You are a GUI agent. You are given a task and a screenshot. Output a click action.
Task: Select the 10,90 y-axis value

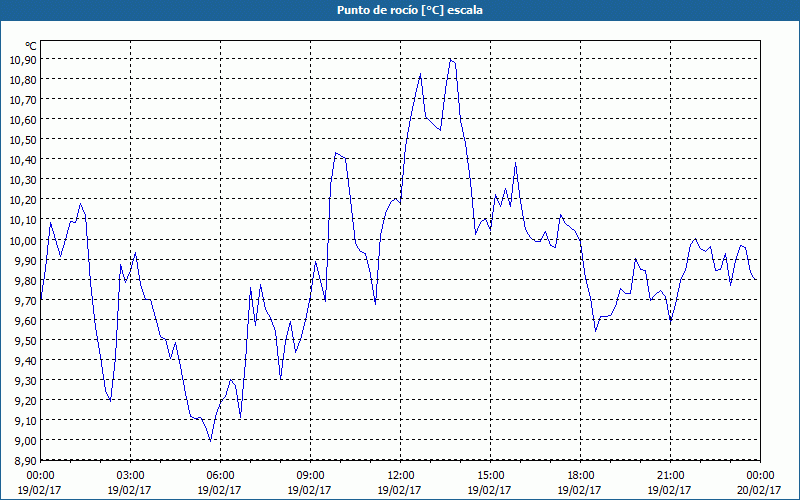point(23,59)
